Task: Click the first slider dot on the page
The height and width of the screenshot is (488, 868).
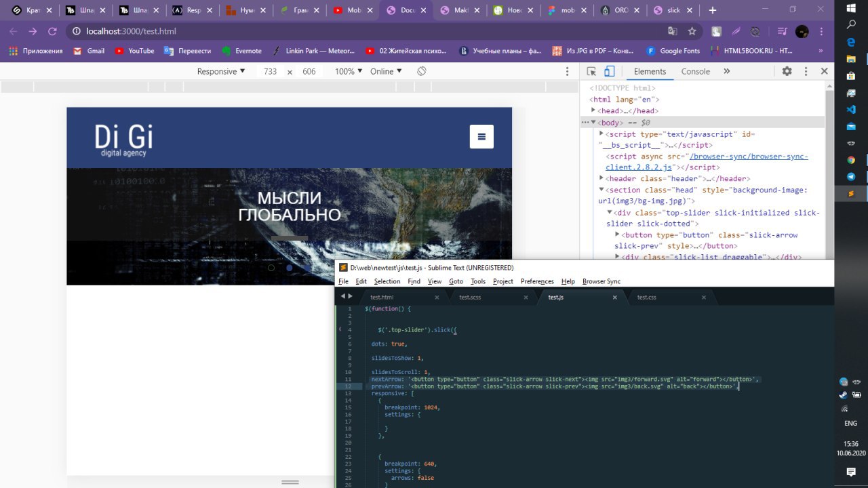Action: 271,268
